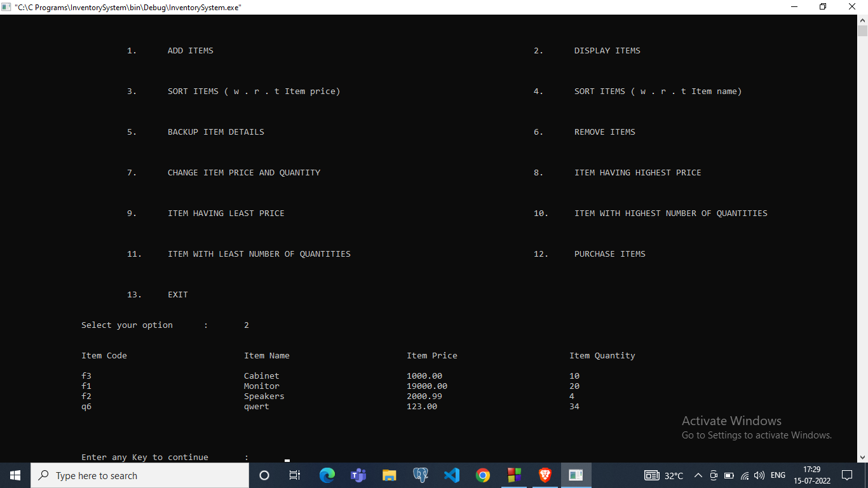The width and height of the screenshot is (868, 488).
Task: Launch Google Chrome from the taskbar
Action: [482, 475]
